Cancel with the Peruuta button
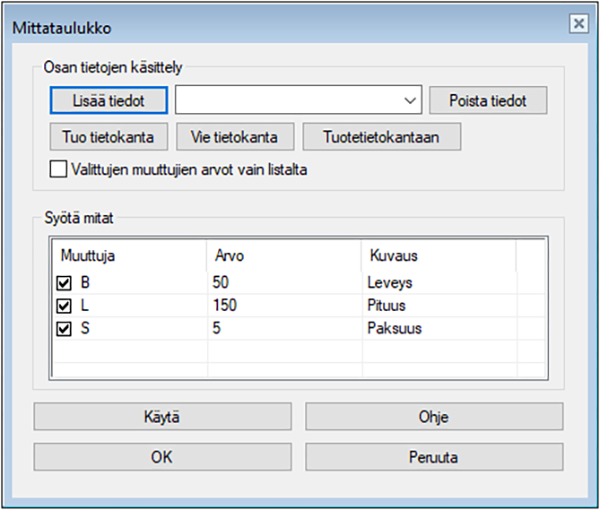 pyautogui.click(x=434, y=457)
